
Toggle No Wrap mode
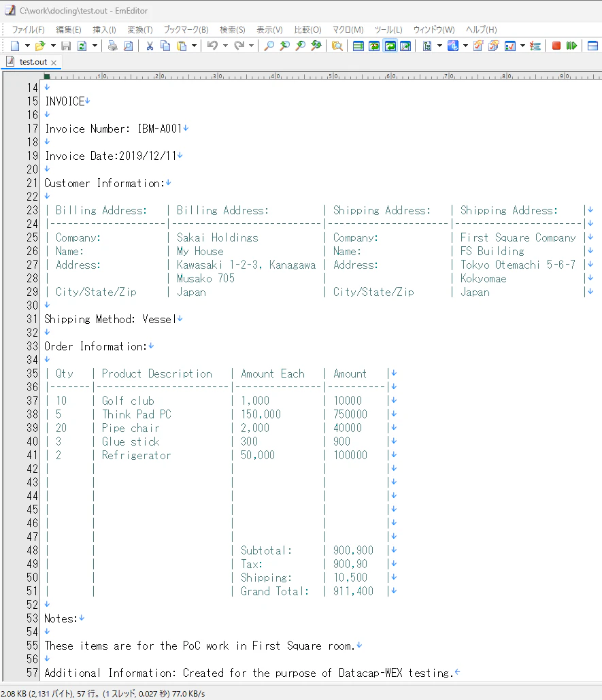coord(358,46)
